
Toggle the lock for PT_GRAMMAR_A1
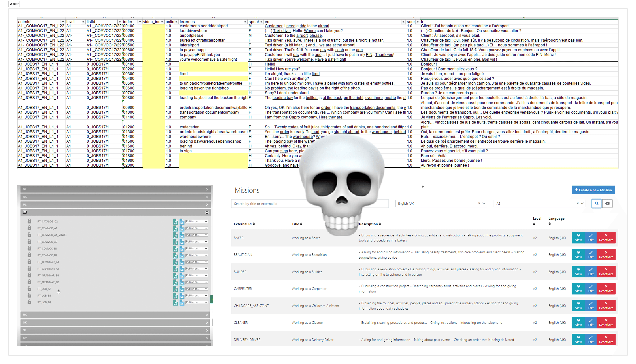coord(29,262)
